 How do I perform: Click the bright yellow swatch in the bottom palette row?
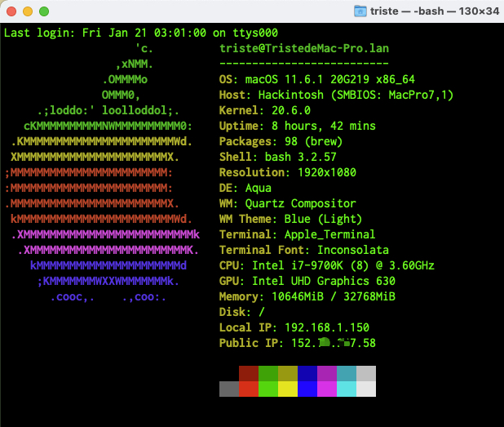pos(288,389)
